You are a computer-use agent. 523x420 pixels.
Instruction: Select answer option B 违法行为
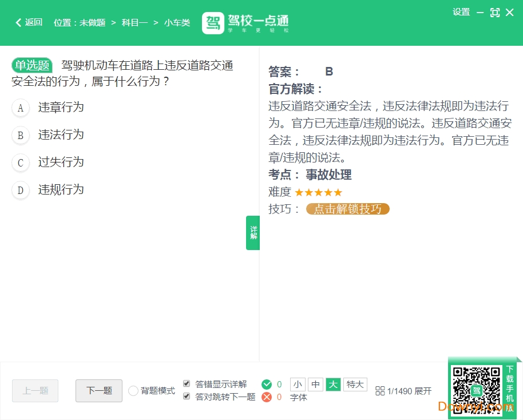pyautogui.click(x=61, y=135)
